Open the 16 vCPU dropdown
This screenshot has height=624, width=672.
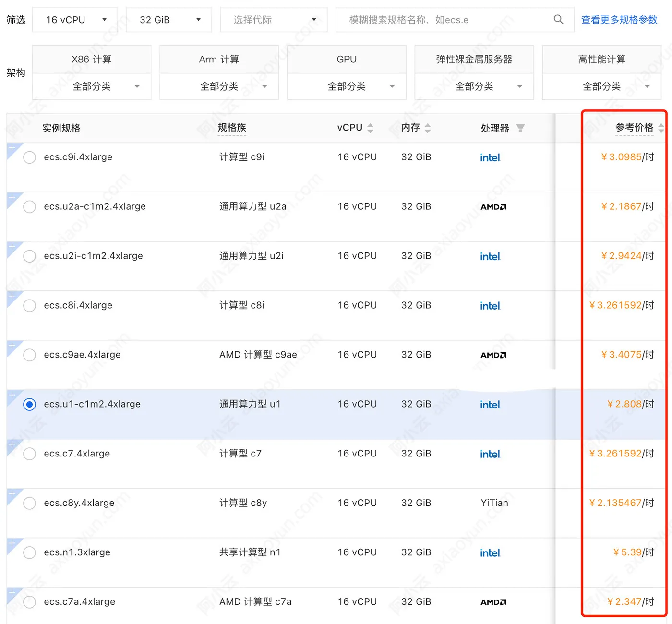75,20
